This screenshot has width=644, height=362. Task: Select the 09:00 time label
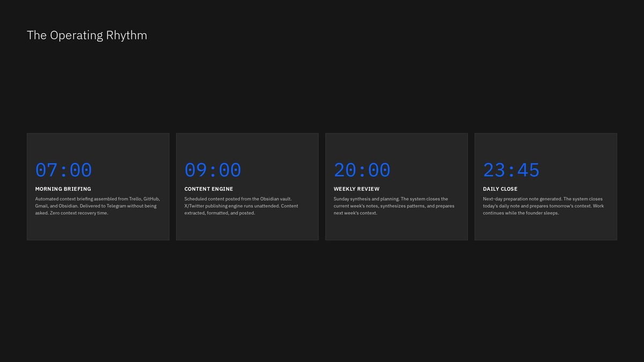[213, 170]
